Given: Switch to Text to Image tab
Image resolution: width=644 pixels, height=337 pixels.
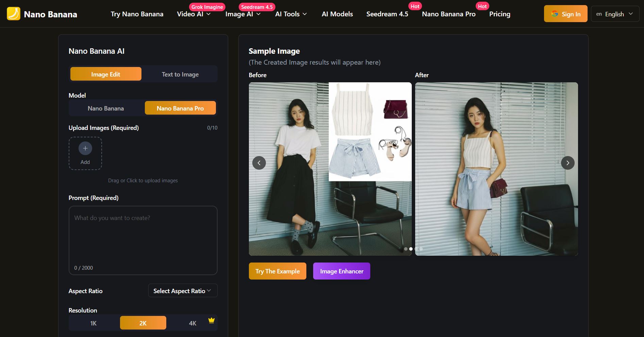Looking at the screenshot, I should [180, 74].
